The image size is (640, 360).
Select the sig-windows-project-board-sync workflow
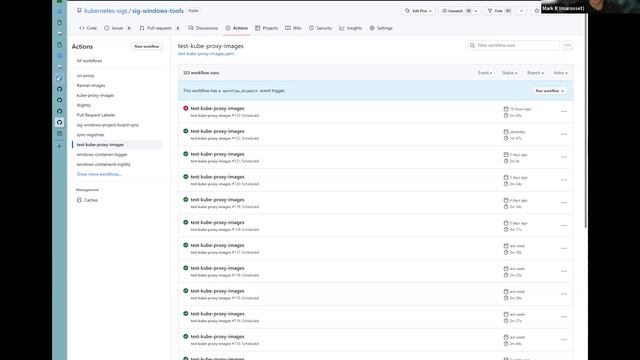[x=108, y=125]
